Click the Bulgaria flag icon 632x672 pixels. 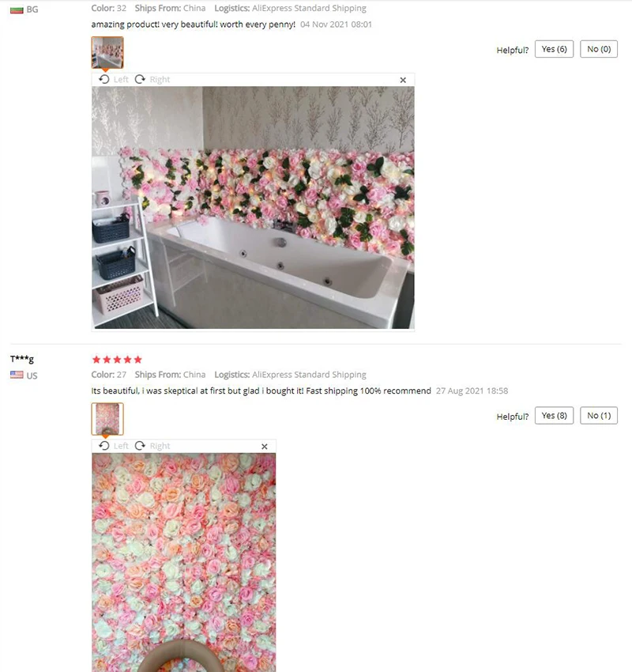[x=17, y=9]
